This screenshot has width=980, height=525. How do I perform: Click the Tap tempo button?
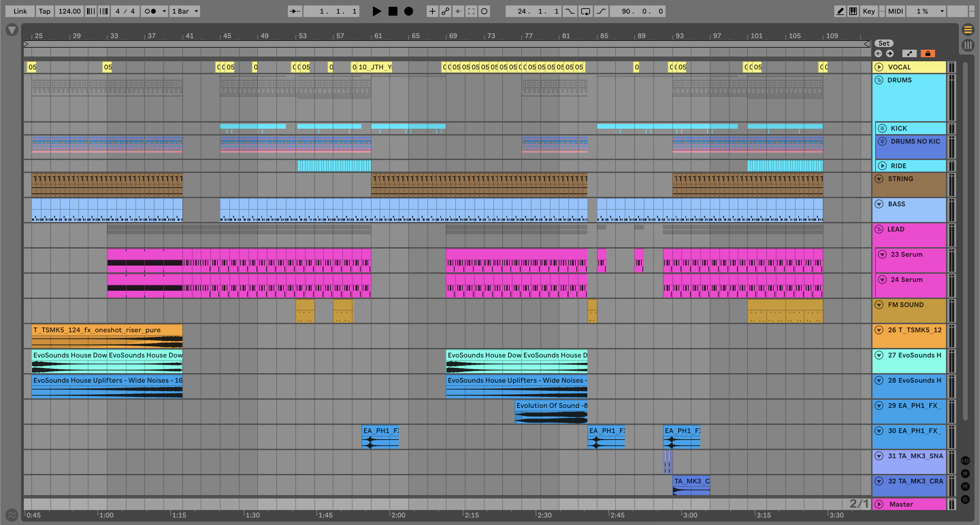[x=45, y=11]
